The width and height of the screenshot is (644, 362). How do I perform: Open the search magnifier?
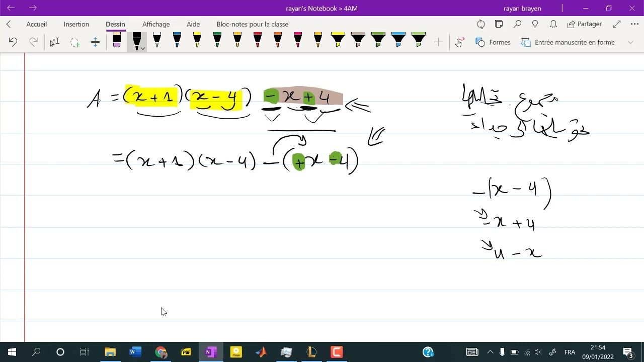point(517,24)
